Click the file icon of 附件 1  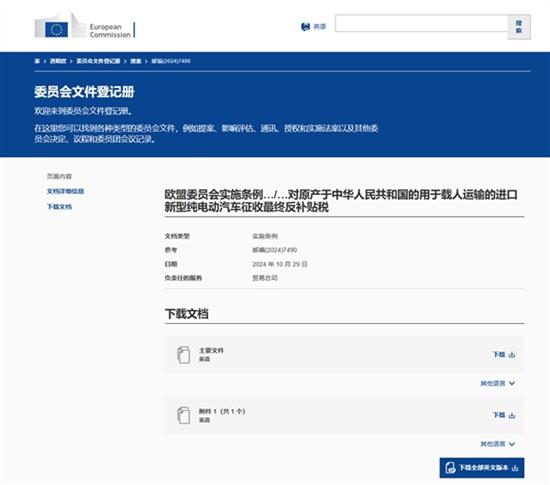[183, 415]
